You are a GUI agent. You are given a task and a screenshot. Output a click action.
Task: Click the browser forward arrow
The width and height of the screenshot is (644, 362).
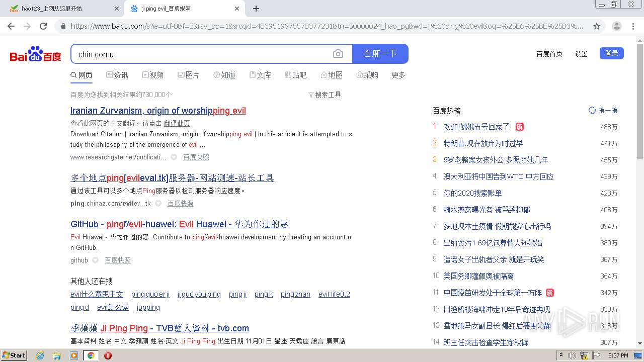click(27, 26)
